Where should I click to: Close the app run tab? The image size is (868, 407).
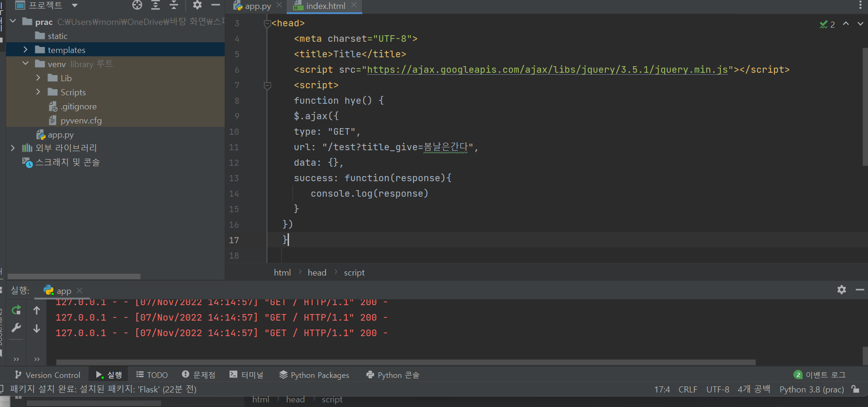[79, 291]
